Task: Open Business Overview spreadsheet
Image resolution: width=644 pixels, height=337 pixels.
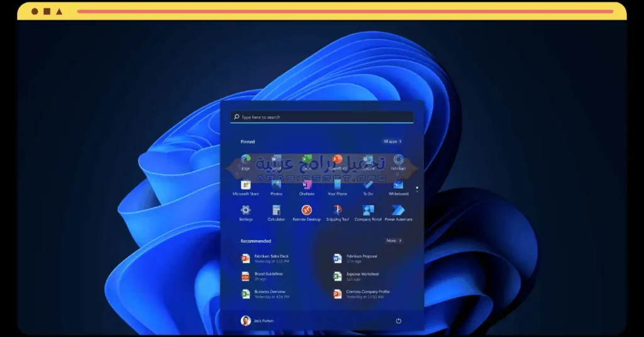Action: tap(265, 294)
